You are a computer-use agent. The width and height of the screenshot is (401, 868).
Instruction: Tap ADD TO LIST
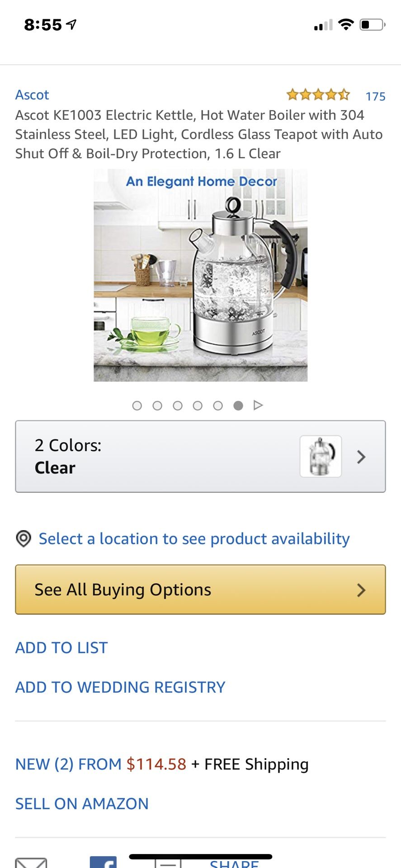tap(61, 648)
